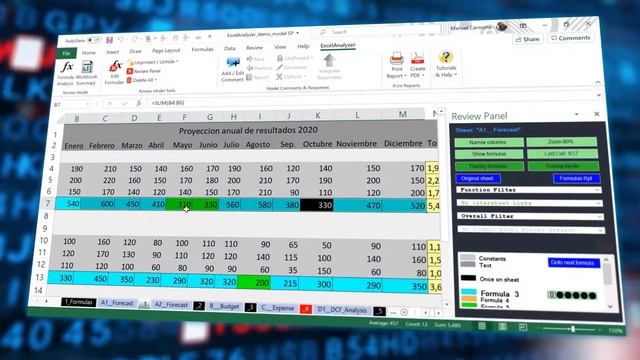The height and width of the screenshot is (360, 640).
Task: Switch to the Page Layout tab
Action: 166,50
